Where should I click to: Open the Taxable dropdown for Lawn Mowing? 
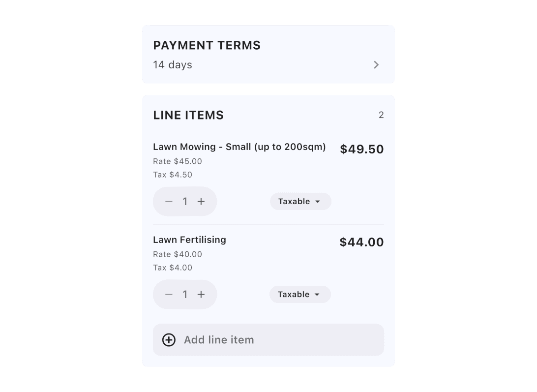[x=300, y=201]
